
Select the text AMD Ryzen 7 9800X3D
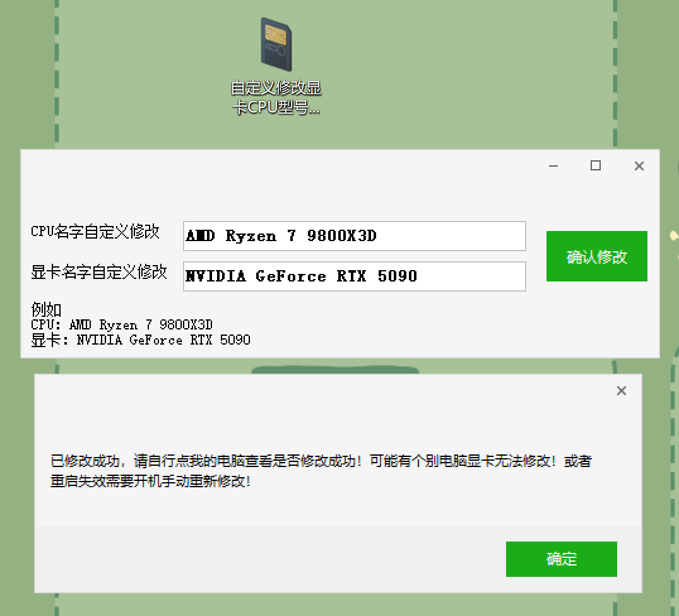[x=280, y=235]
